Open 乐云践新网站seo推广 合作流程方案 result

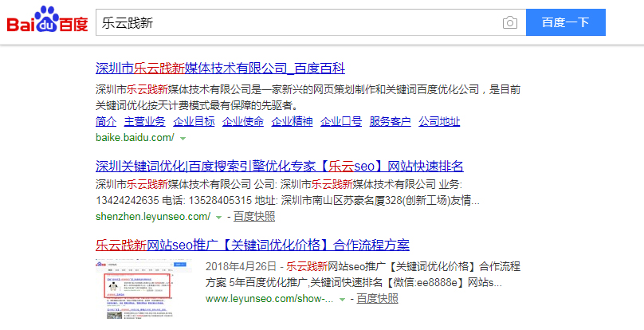253,245
